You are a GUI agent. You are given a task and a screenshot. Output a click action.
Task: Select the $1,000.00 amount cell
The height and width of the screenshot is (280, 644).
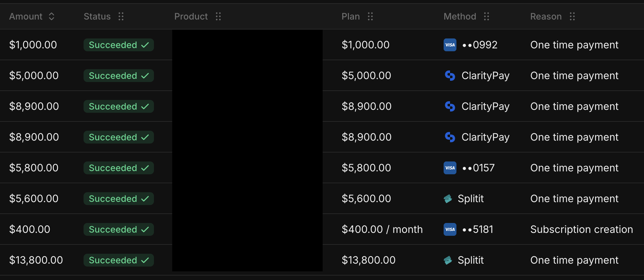tap(33, 45)
